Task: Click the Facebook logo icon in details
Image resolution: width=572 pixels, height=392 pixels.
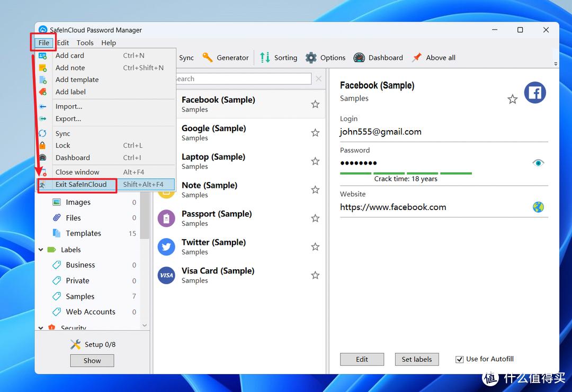Action: click(x=535, y=93)
